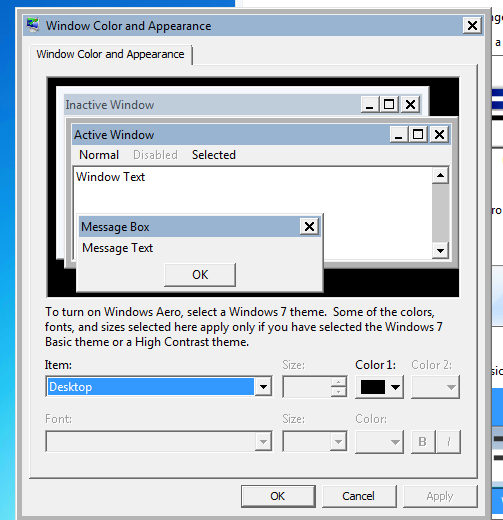This screenshot has width=503, height=520.
Task: Click the black desktop area in preview
Action: tap(390, 282)
